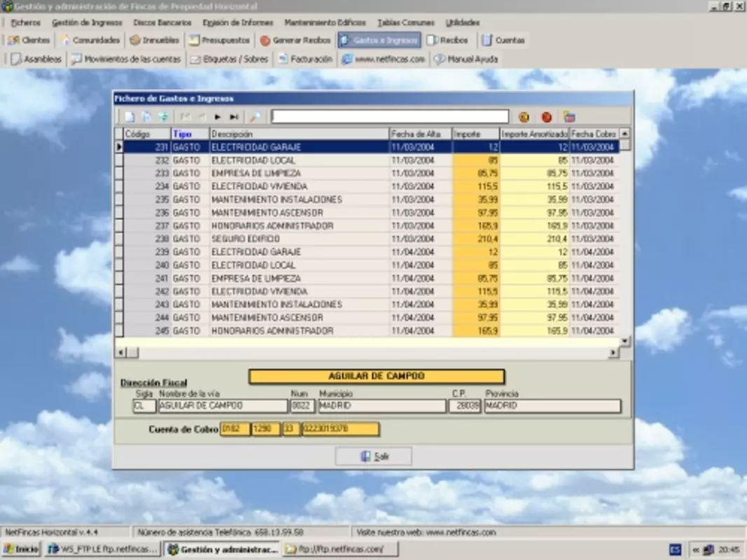Sort by the Descripción column header
Viewport: 747px width, 560px height.
pyautogui.click(x=299, y=134)
